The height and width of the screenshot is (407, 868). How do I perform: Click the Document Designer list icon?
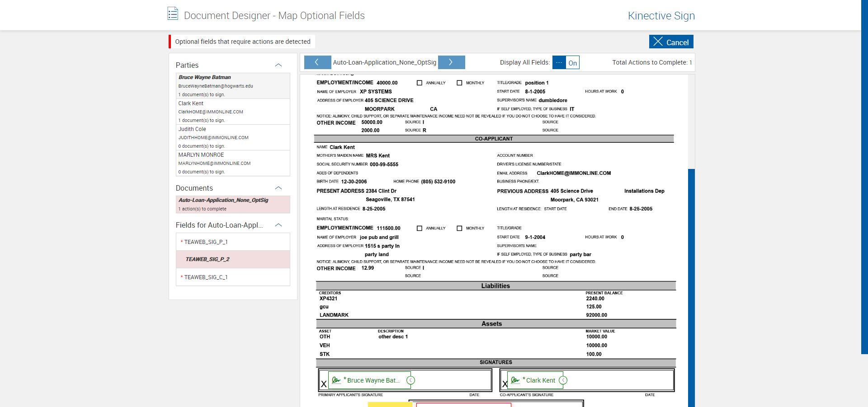click(x=172, y=14)
